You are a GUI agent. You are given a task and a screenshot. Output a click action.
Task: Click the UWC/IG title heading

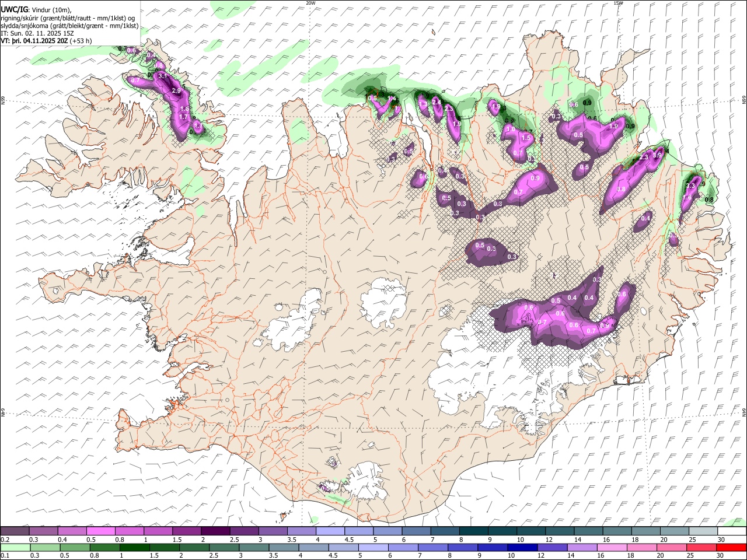[x=15, y=10]
